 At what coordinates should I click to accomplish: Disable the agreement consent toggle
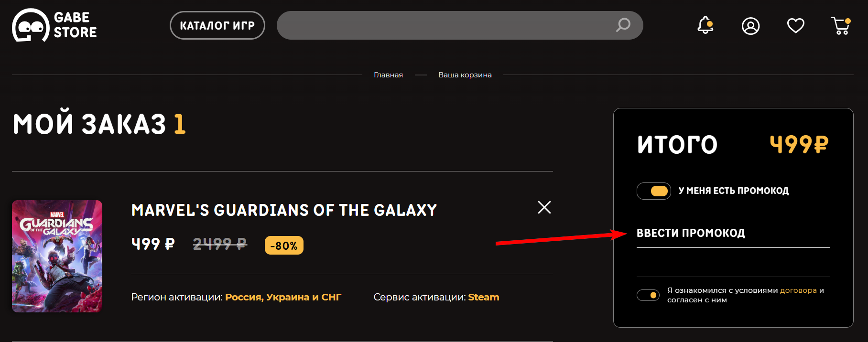(648, 295)
